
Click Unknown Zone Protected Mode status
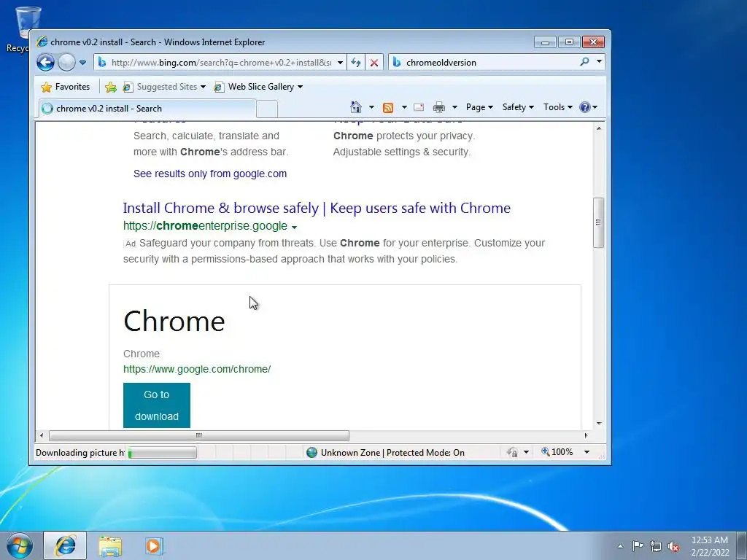[385, 452]
